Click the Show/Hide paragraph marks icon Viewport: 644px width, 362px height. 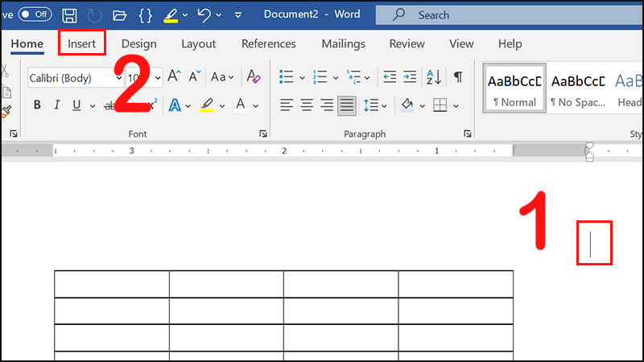(x=457, y=77)
